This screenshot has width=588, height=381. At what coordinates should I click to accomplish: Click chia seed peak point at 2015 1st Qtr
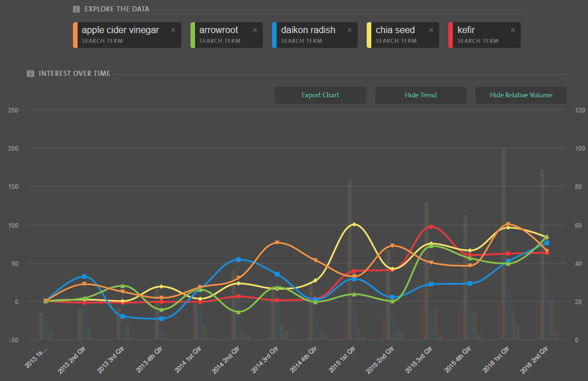point(354,224)
